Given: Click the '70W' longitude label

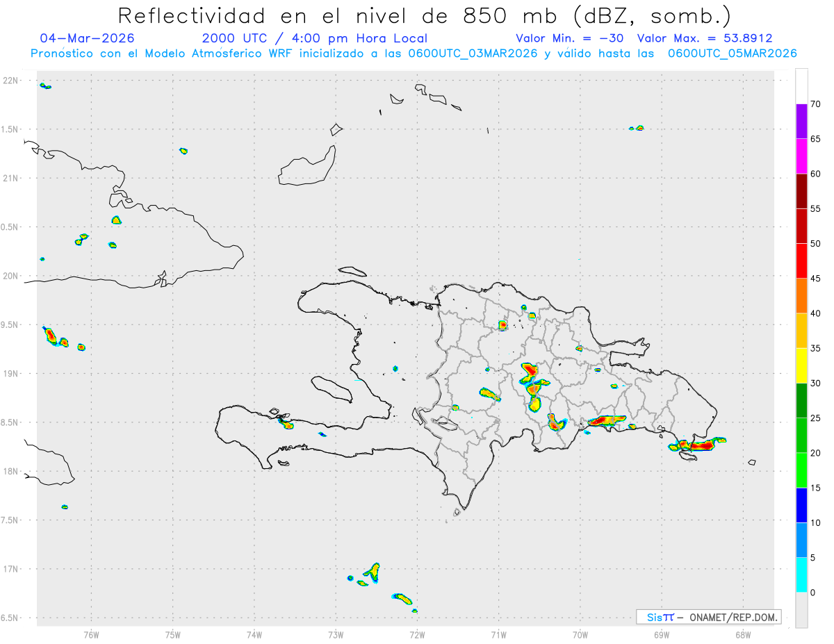Looking at the screenshot, I should click(580, 634).
